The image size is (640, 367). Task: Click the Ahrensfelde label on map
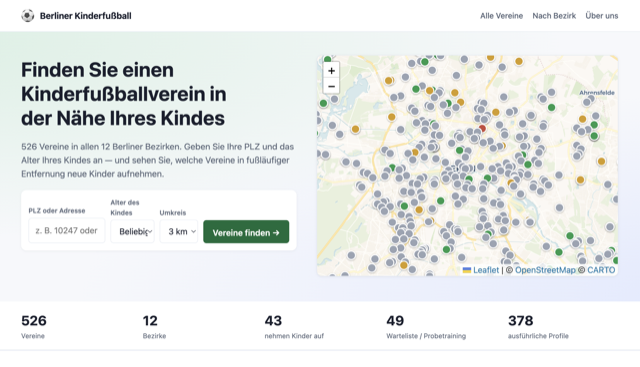point(597,93)
